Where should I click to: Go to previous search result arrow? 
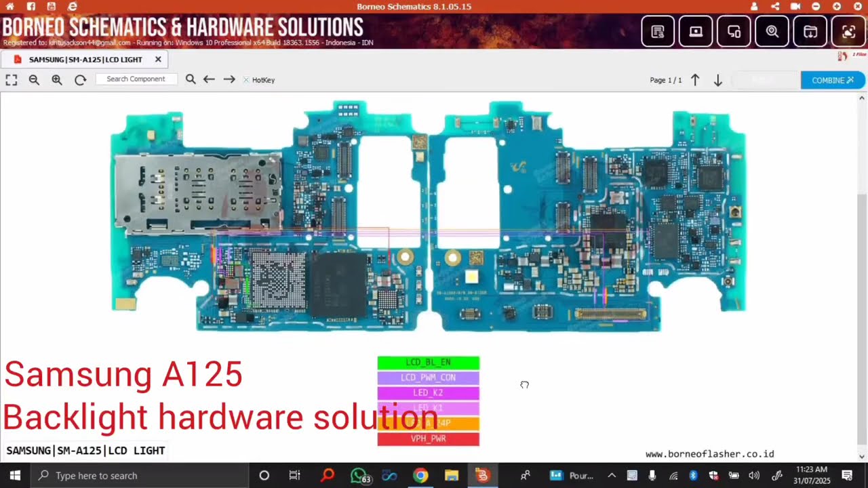point(209,79)
